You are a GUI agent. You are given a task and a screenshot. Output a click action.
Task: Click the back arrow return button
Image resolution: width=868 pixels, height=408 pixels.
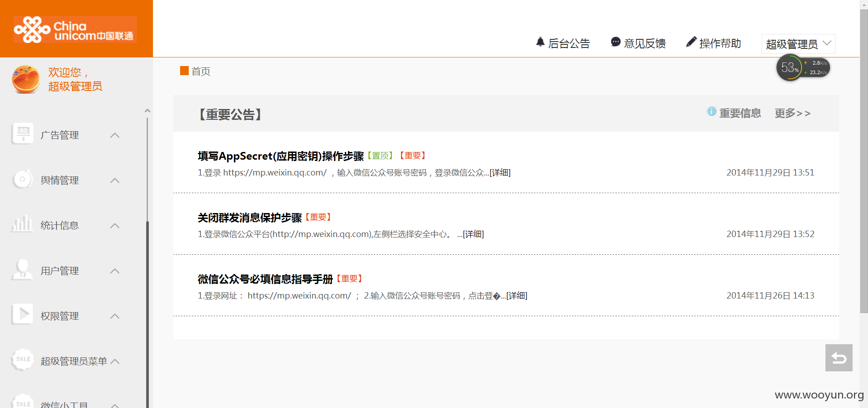point(839,358)
